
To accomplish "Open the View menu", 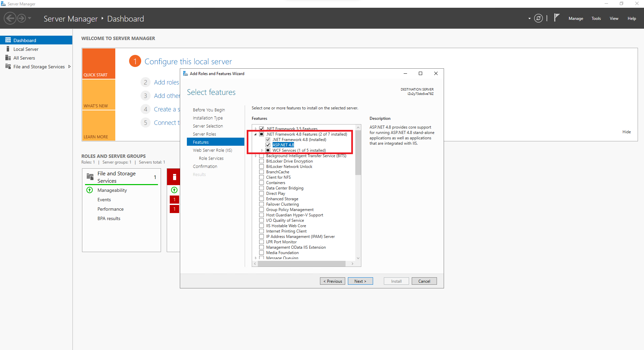I will tap(614, 19).
